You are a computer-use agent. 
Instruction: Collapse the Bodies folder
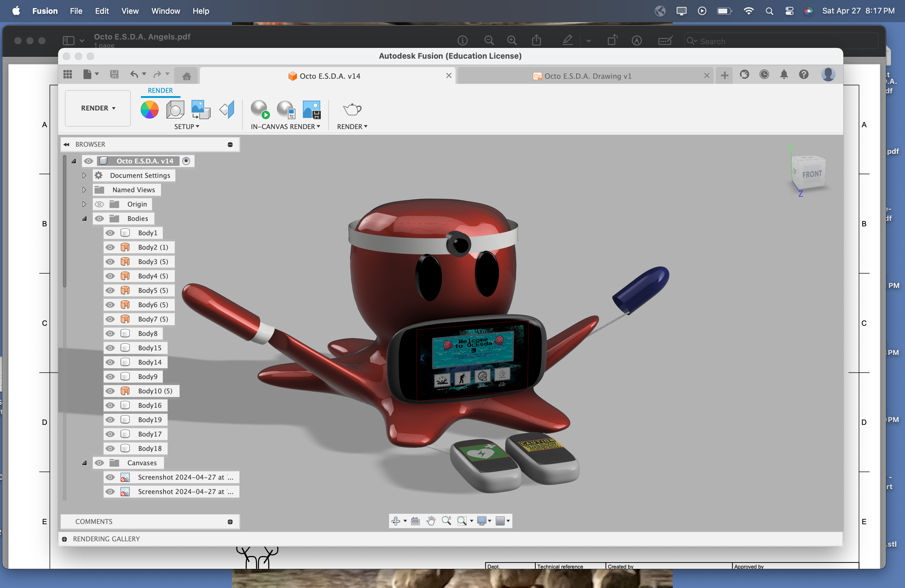point(84,219)
